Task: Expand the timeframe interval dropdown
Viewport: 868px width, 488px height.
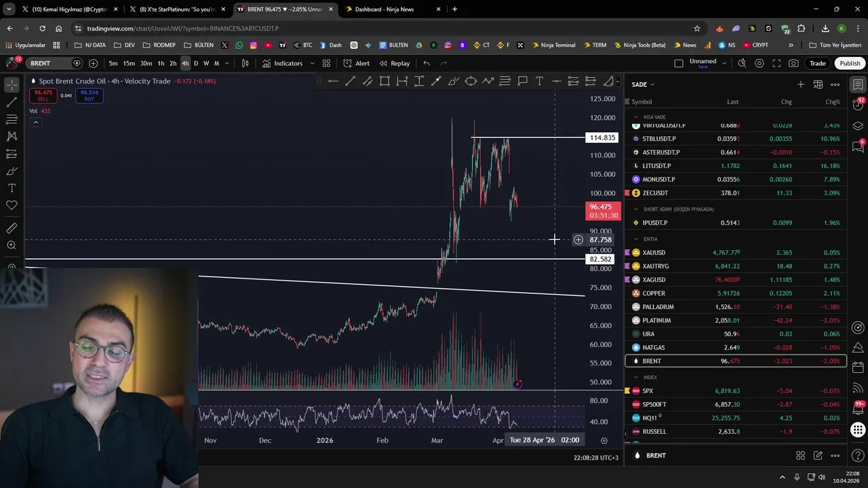Action: [x=226, y=63]
